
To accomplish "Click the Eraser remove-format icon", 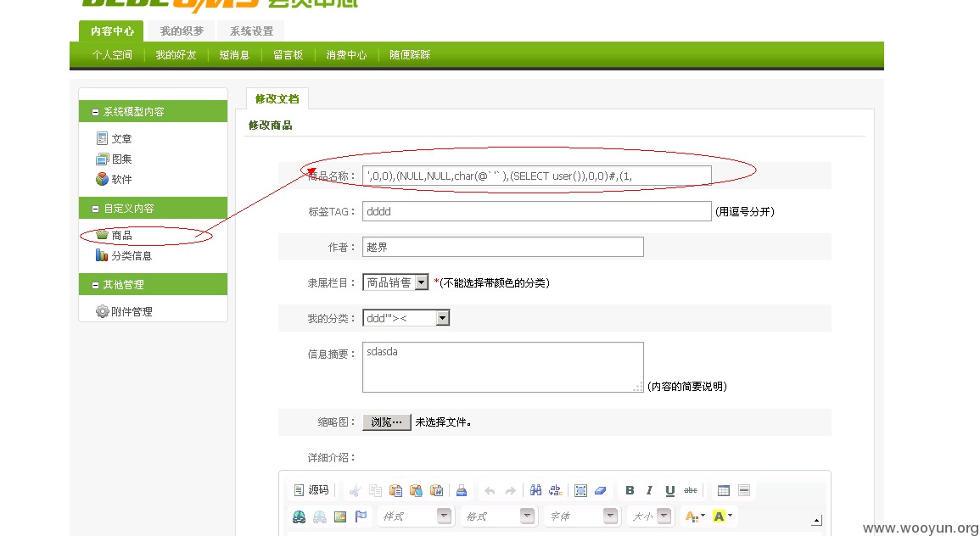I will [x=601, y=490].
